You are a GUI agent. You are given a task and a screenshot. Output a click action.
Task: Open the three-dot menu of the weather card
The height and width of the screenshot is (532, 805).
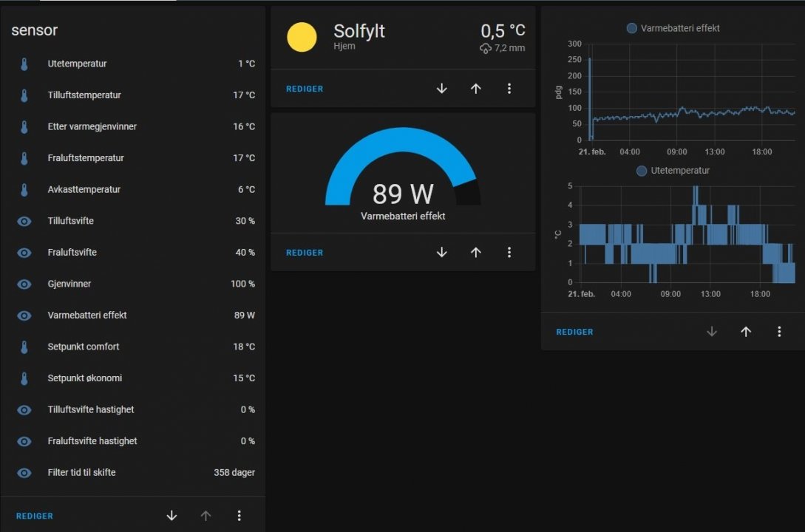(x=509, y=89)
